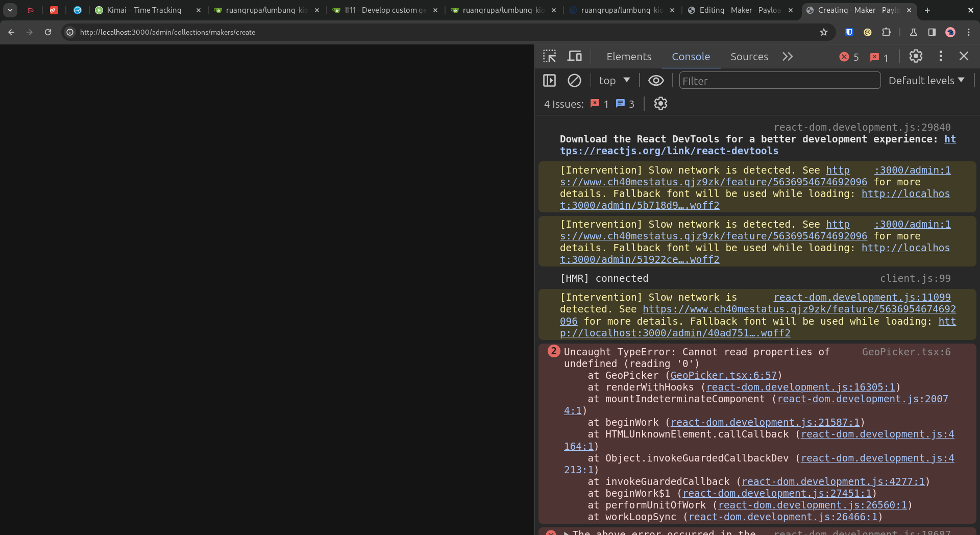Click the 5 errors counter badge
980x535 pixels.
849,57
